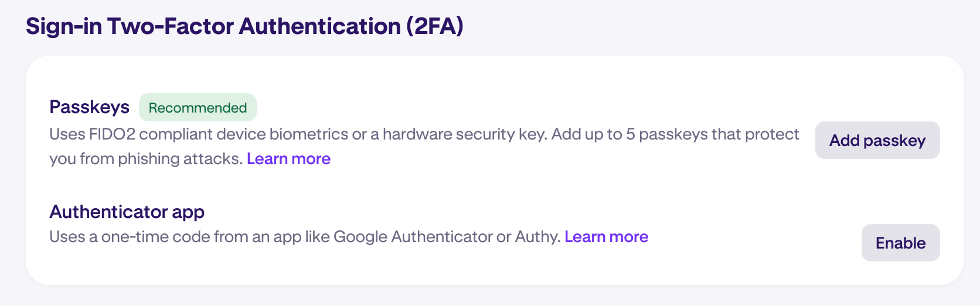Select the Passkeys heading

[89, 107]
